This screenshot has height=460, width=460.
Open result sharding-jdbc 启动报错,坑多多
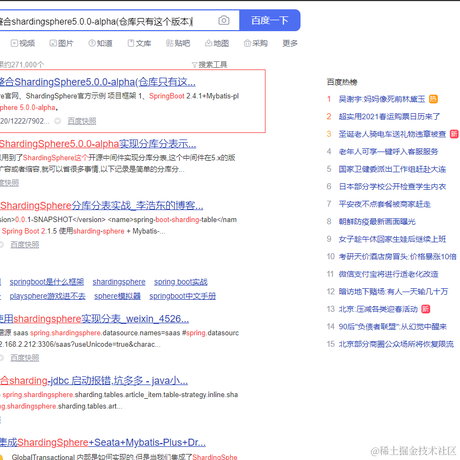(x=94, y=381)
